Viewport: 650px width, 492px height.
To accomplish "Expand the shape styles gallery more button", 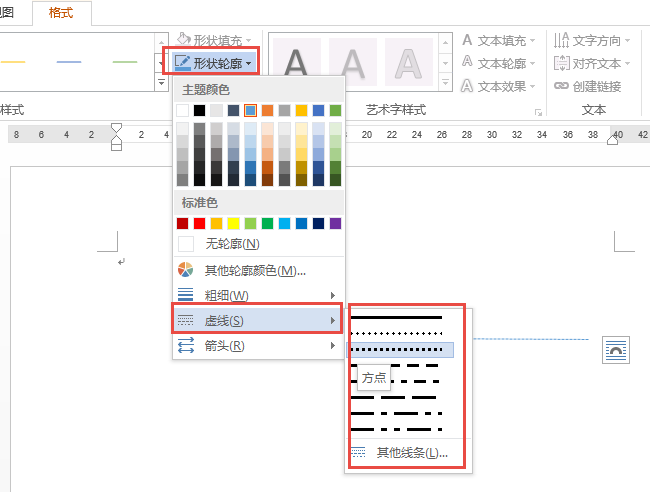I will click(x=161, y=82).
